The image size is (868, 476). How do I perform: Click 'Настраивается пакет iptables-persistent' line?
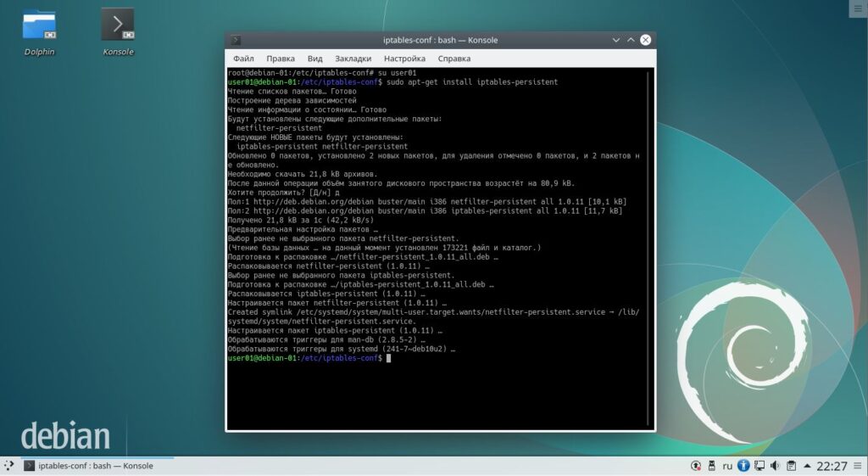coord(335,330)
